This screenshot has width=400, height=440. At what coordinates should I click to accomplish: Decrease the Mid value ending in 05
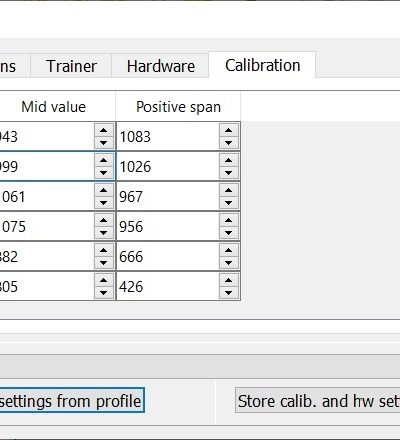tap(104, 293)
